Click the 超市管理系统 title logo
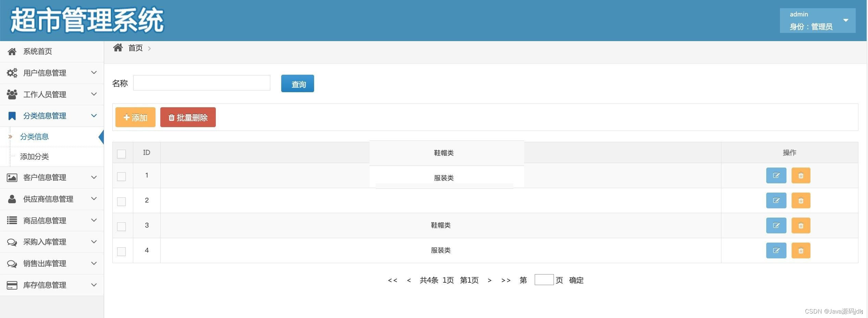 [87, 20]
